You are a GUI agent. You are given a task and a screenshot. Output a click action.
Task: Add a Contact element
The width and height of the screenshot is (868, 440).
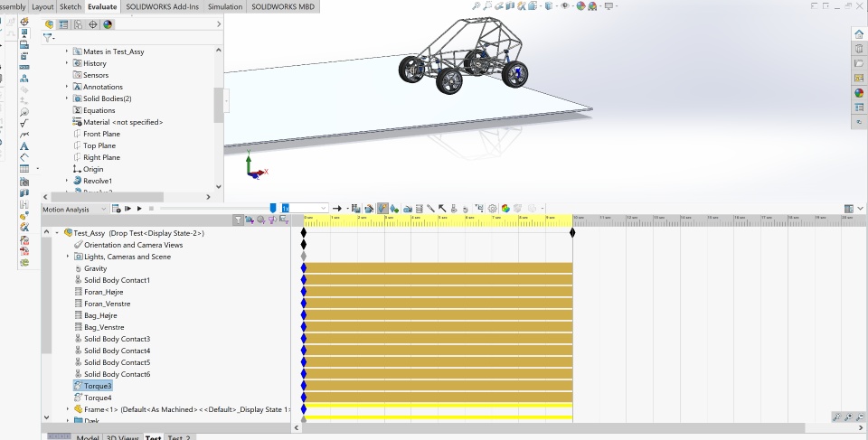click(x=454, y=209)
